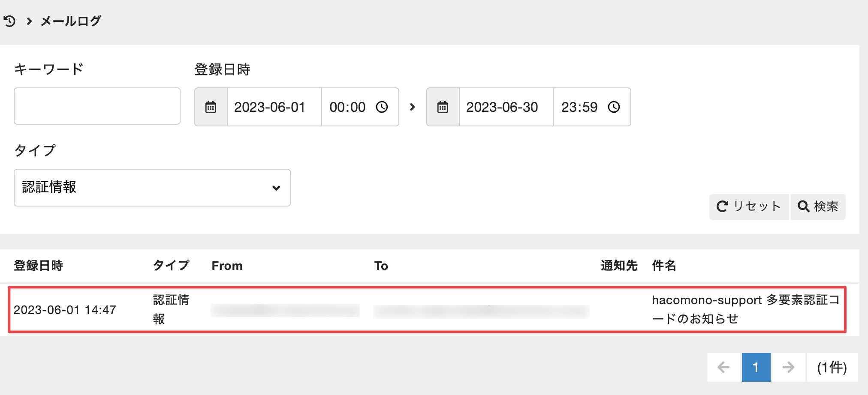Expand the タイプ dropdown showing 認証情報
The width and height of the screenshot is (868, 395).
point(152,188)
